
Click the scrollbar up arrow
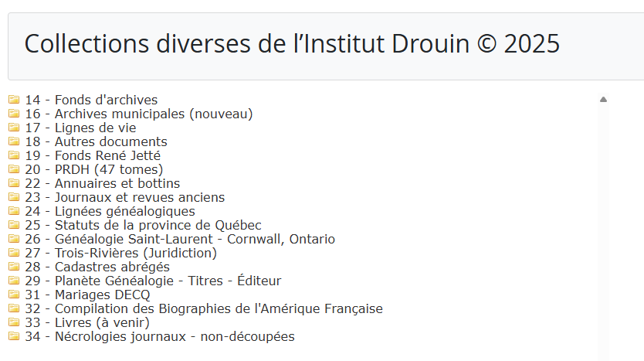click(x=603, y=99)
